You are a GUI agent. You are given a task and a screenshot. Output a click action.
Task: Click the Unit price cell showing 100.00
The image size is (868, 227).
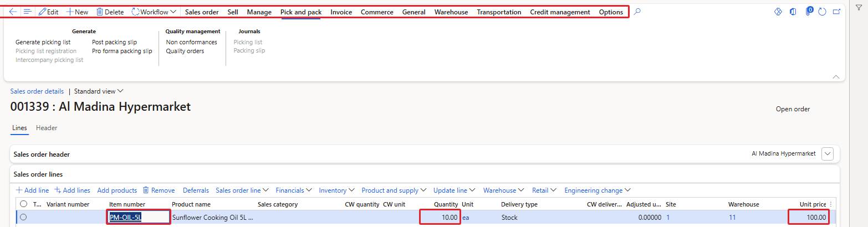coord(808,218)
